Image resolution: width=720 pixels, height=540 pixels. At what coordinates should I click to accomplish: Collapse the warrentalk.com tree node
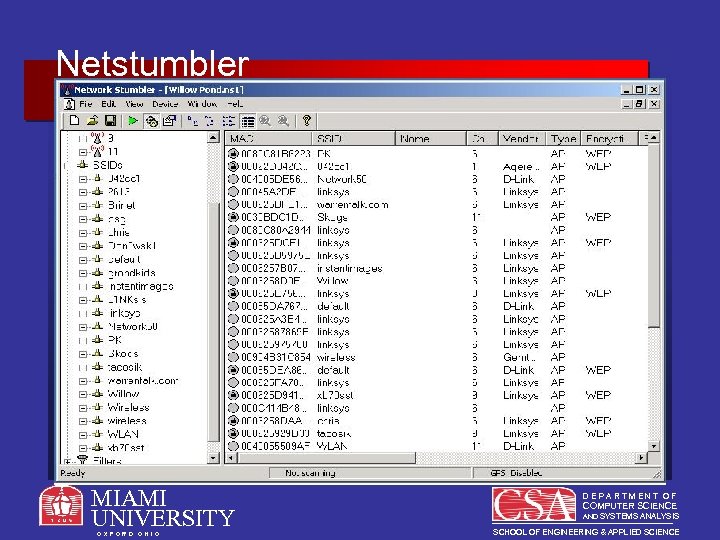83,381
